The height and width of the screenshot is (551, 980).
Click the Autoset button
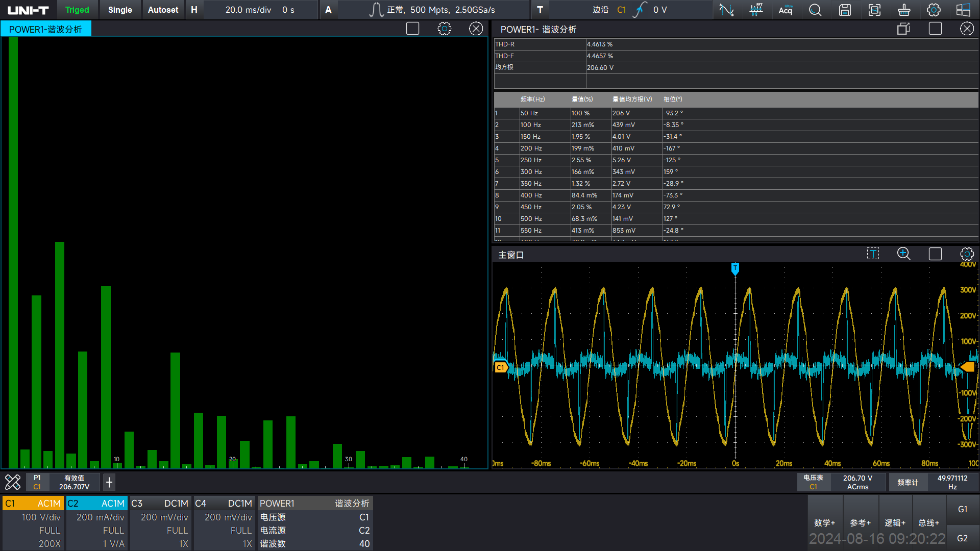pyautogui.click(x=163, y=10)
